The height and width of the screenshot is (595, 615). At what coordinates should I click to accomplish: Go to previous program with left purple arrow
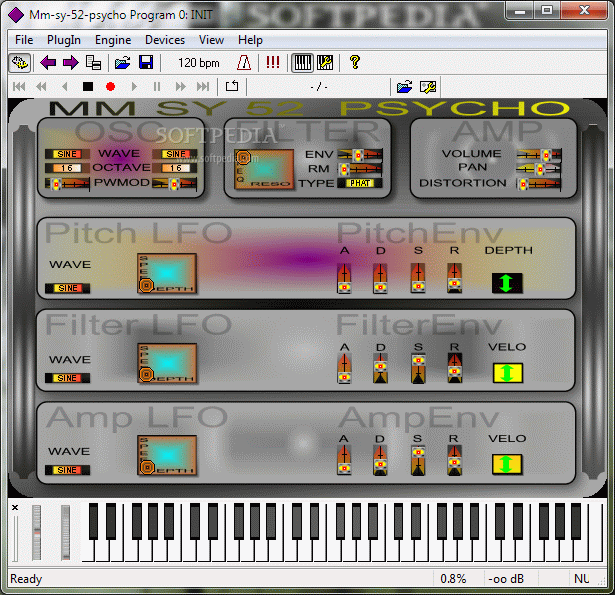coord(48,63)
